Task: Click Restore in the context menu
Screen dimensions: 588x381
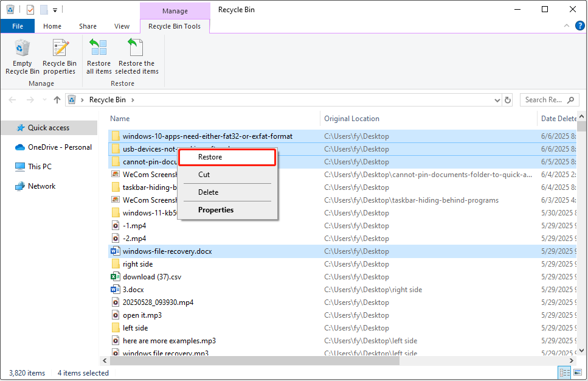Action: 210,156
